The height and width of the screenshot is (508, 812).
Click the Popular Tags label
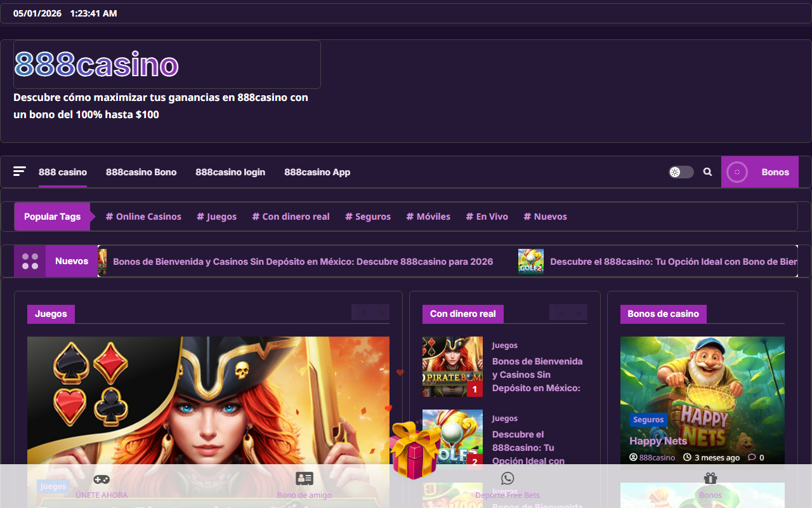coord(52,217)
